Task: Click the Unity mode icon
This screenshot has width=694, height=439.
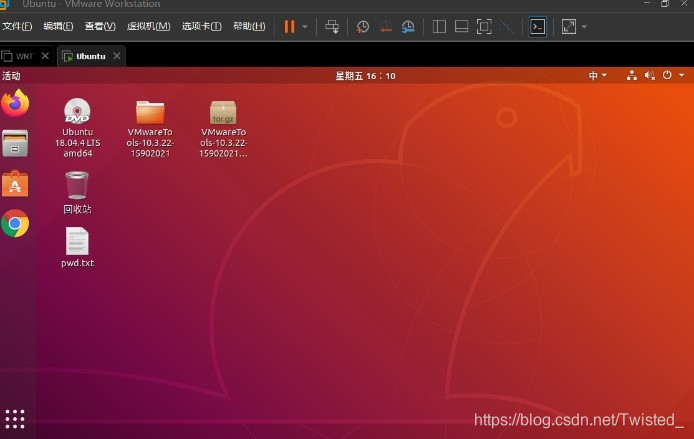Action: [x=506, y=27]
